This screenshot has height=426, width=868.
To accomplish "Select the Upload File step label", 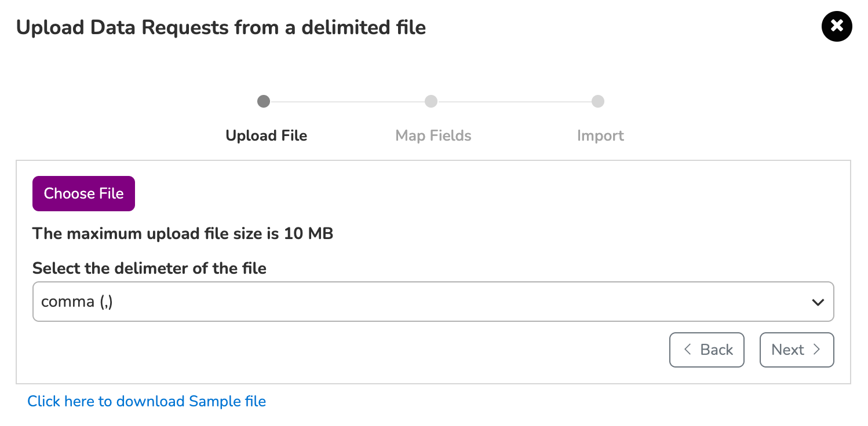I will tap(267, 136).
